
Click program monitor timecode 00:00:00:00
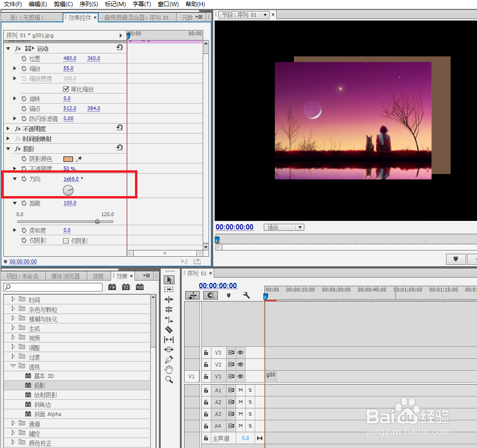click(235, 227)
